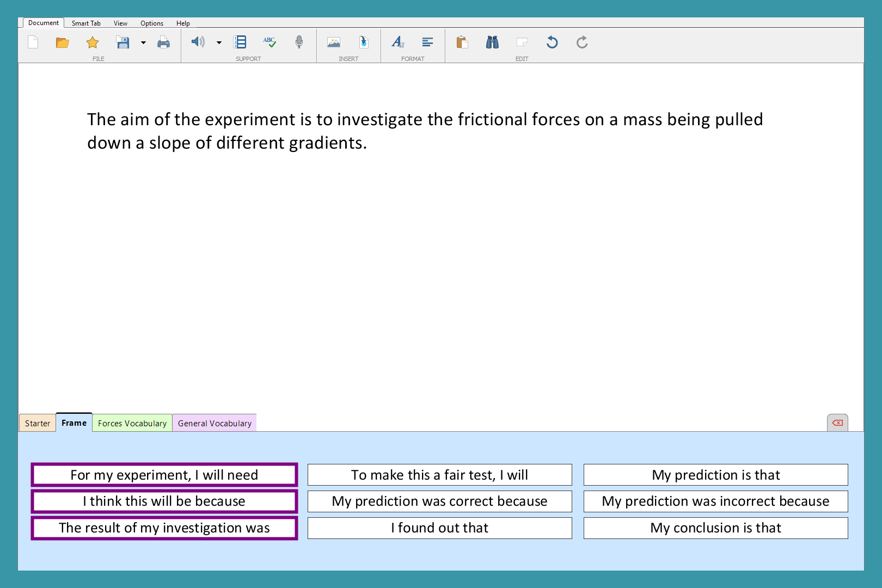Insert 'My prediction is that' phrase
This screenshot has height=588, width=882.
[x=716, y=475]
